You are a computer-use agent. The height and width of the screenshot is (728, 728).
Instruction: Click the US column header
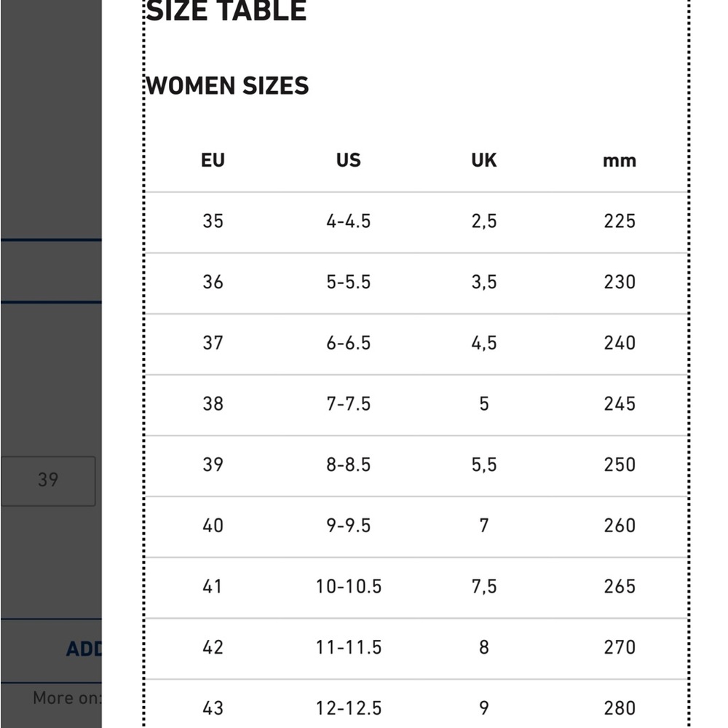348,160
